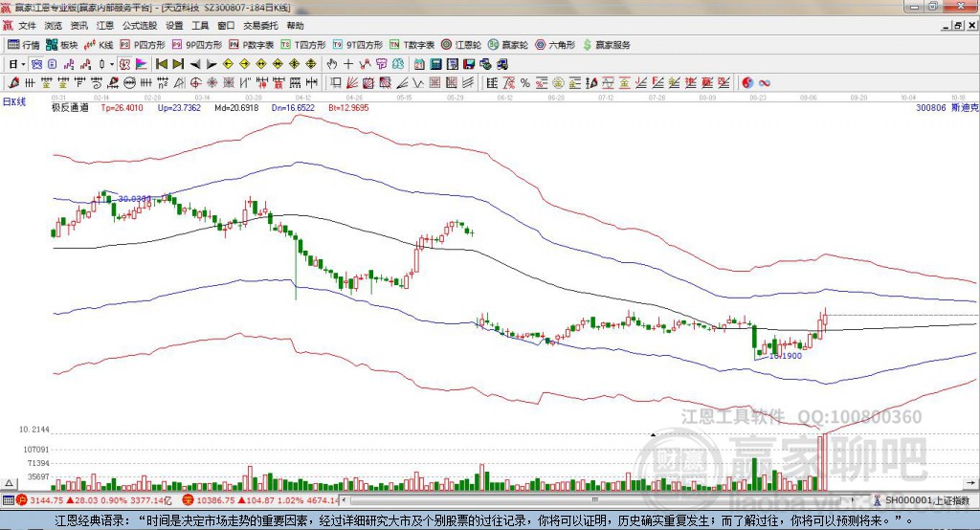980x530 pixels.
Task: Click the horizontal scrollbar thumb
Action: tap(595, 500)
